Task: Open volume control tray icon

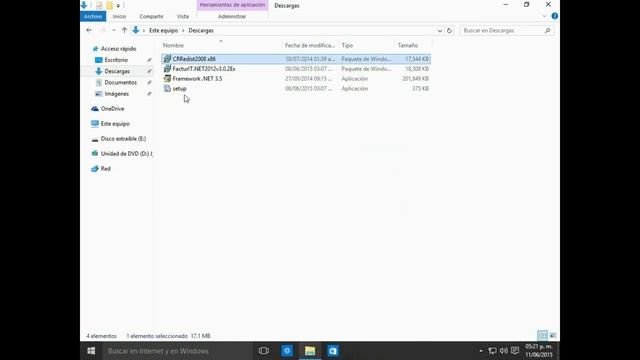Action: pyautogui.click(x=504, y=351)
